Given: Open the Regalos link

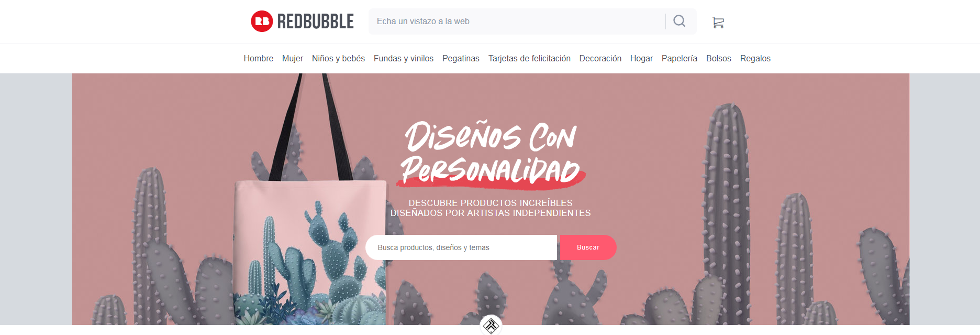Looking at the screenshot, I should click(x=755, y=58).
